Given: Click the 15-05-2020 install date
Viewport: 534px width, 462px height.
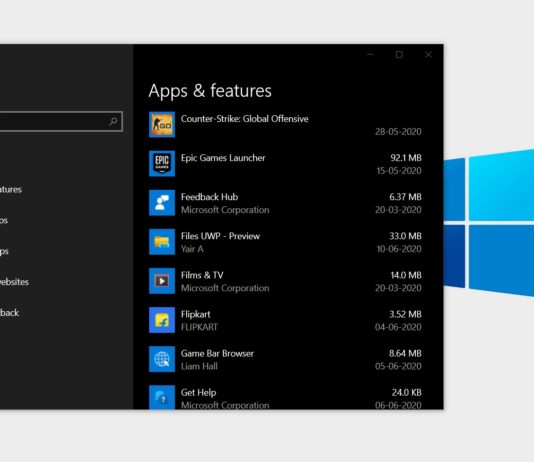Looking at the screenshot, I should (399, 171).
